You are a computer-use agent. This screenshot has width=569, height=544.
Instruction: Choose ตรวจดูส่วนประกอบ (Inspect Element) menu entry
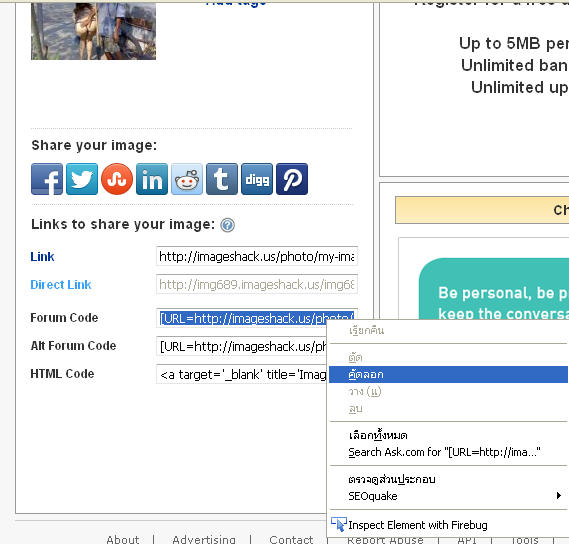tap(448, 479)
